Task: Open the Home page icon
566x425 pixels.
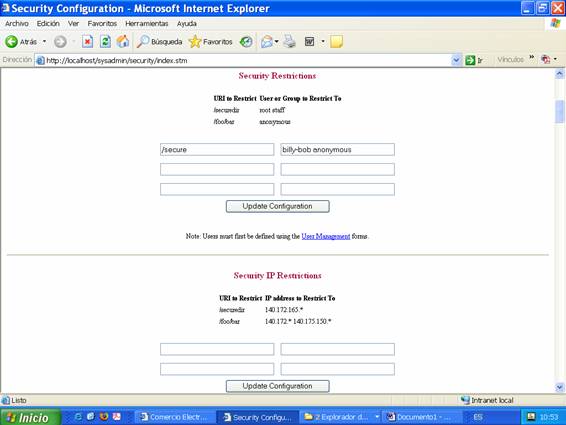Action: [x=123, y=42]
